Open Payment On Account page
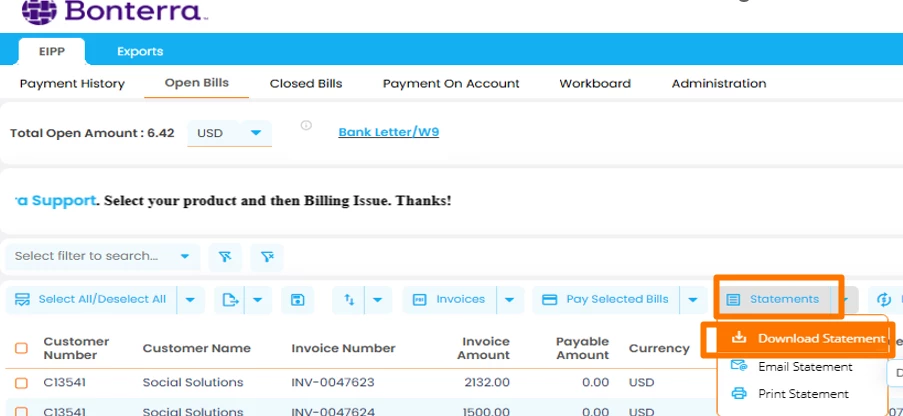This screenshot has width=903, height=416. tap(451, 84)
